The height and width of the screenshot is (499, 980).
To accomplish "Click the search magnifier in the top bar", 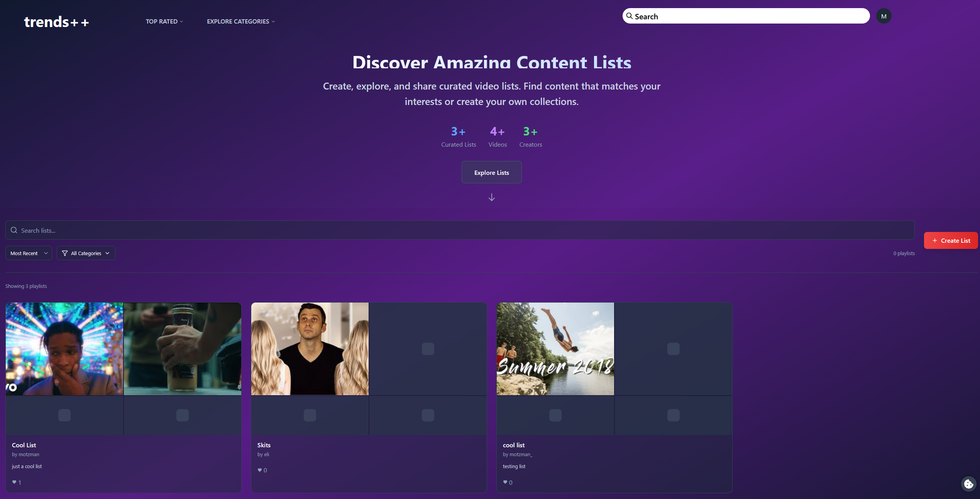I will point(629,16).
